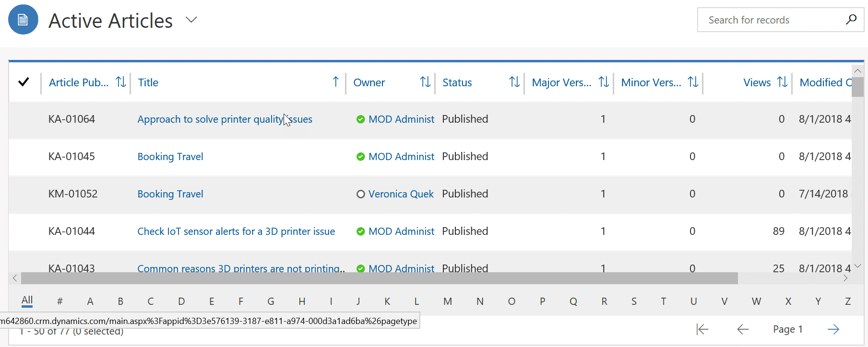Filter records by letter M

(447, 301)
